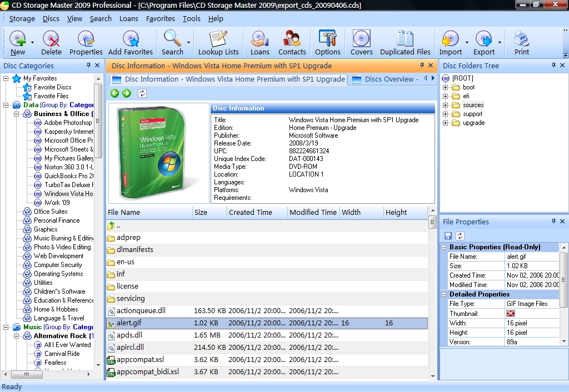
Task: Pin the Disc Categories panel
Action: [x=88, y=66]
